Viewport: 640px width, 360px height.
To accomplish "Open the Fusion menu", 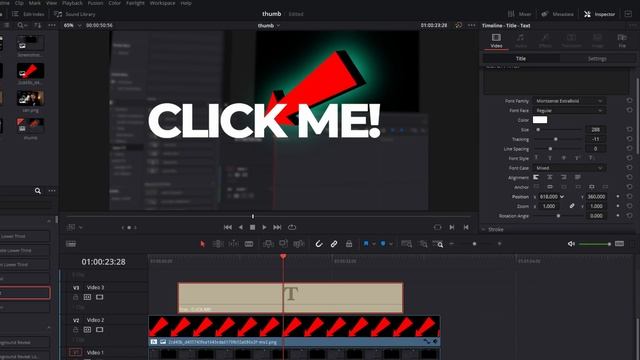I will [x=96, y=3].
